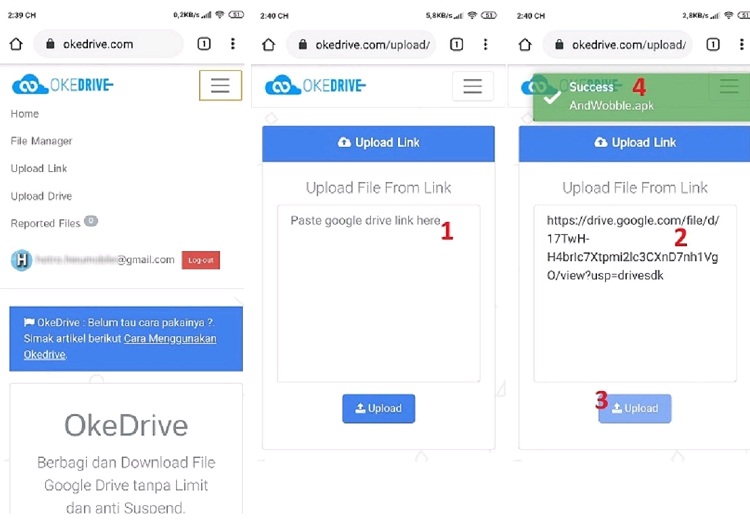Screen dimensions: 750x525
Task: Click 'Upload File From Link' heading in right phone
Action: click(635, 187)
